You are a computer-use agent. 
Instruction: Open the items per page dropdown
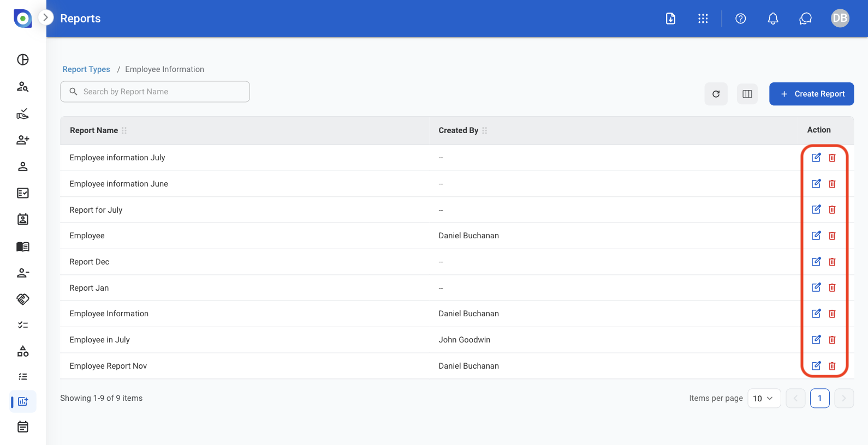[764, 398]
